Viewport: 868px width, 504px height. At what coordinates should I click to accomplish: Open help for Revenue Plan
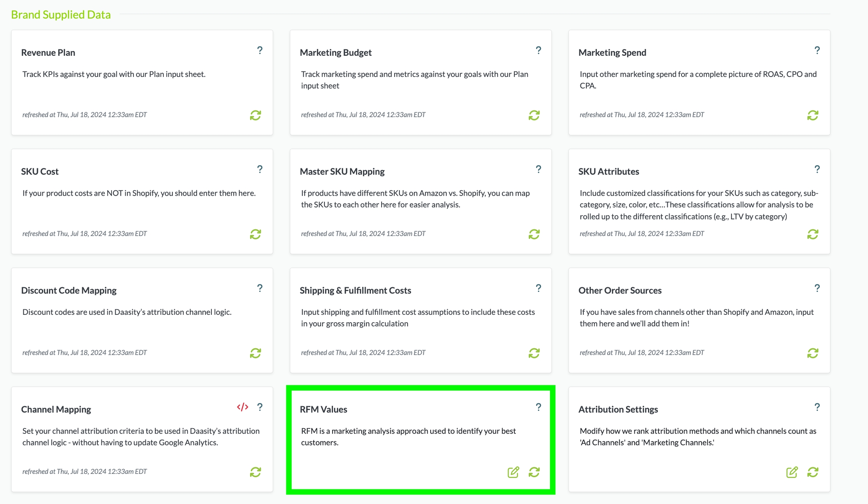click(260, 50)
